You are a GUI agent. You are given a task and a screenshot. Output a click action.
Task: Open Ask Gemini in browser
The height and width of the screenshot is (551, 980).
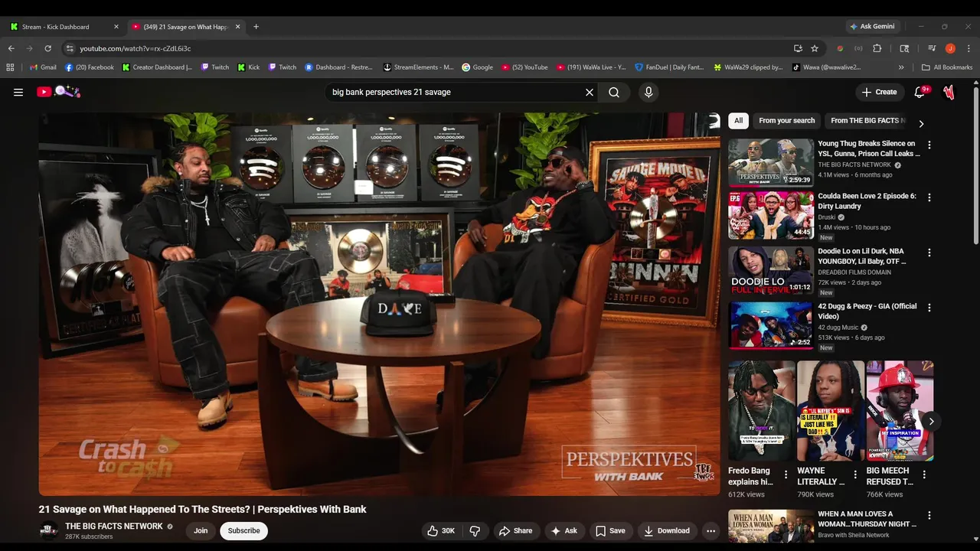[x=873, y=26]
